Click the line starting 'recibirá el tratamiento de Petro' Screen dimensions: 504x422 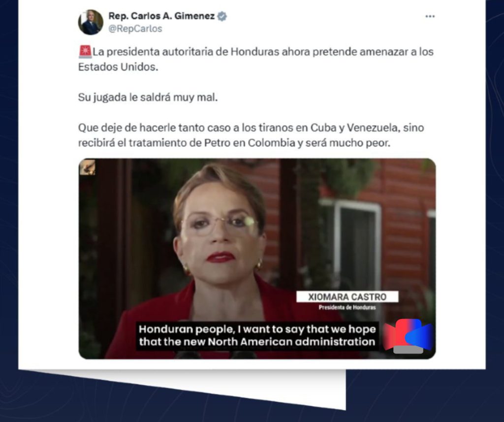(234, 143)
